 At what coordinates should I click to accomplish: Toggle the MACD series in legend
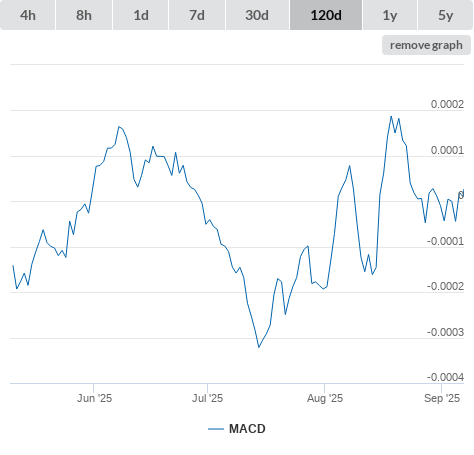[237, 429]
